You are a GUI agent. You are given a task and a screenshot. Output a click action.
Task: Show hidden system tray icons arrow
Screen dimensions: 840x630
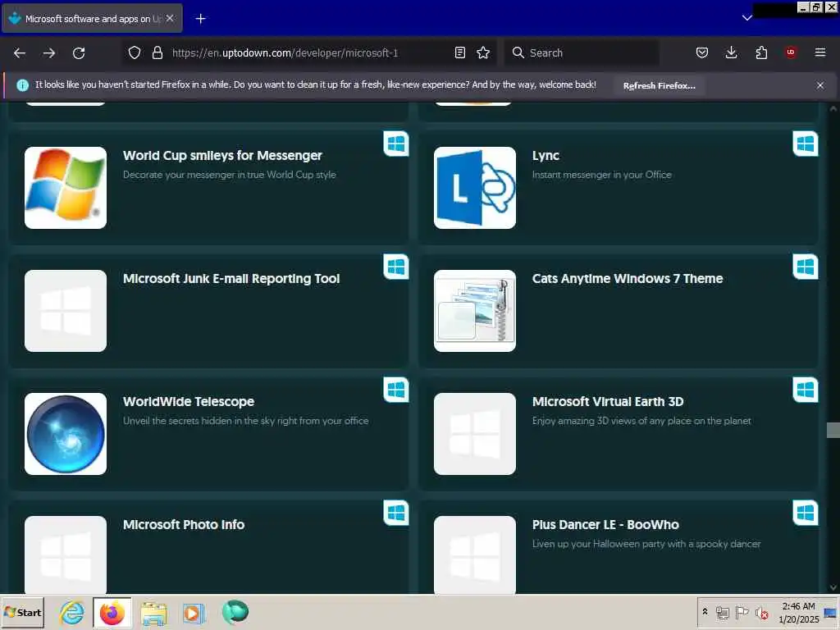point(705,612)
